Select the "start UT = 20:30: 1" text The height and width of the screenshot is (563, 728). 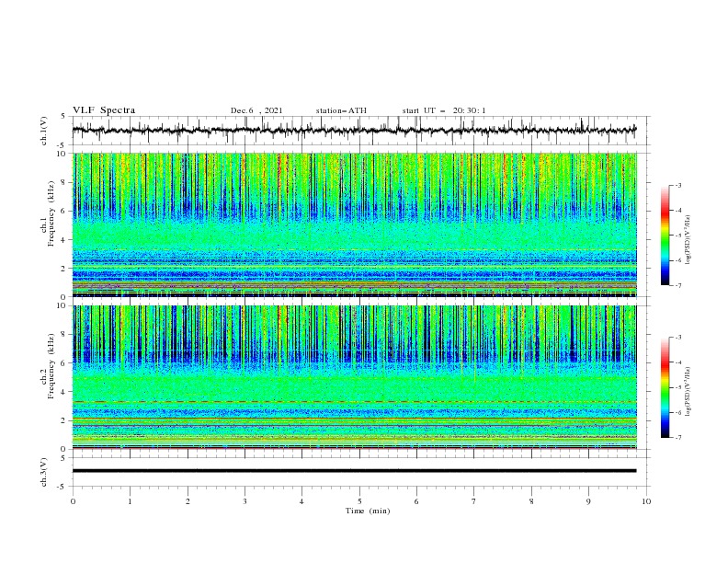(x=444, y=110)
